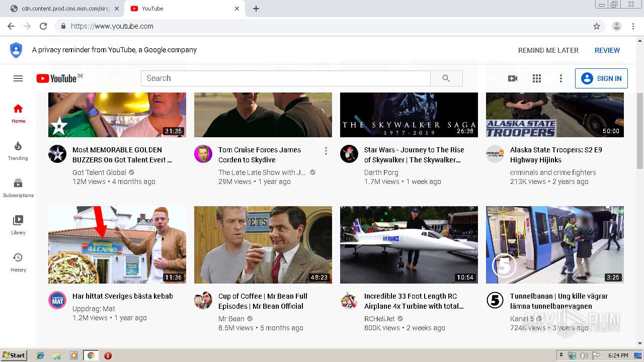Focus the YouTube Search field

click(286, 78)
